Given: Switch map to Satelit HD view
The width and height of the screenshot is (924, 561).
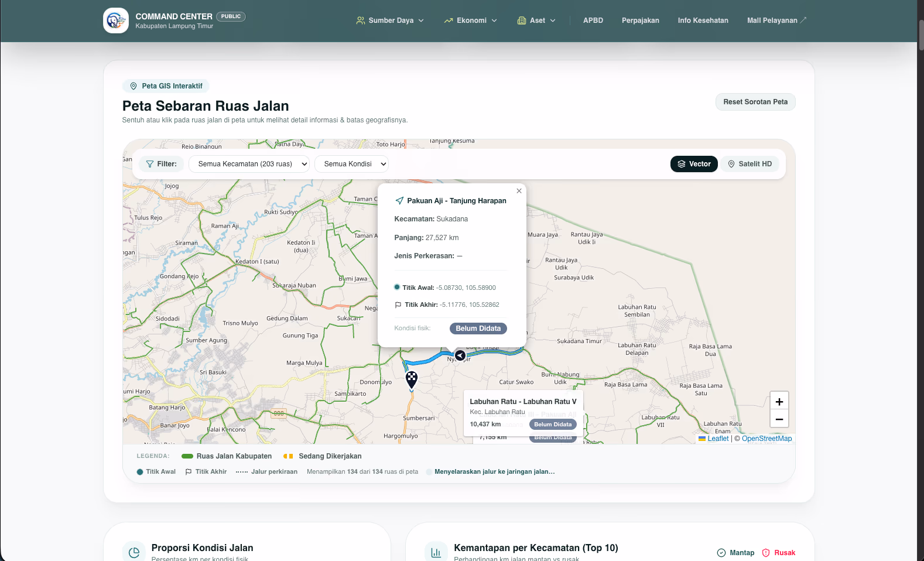Looking at the screenshot, I should coord(750,164).
